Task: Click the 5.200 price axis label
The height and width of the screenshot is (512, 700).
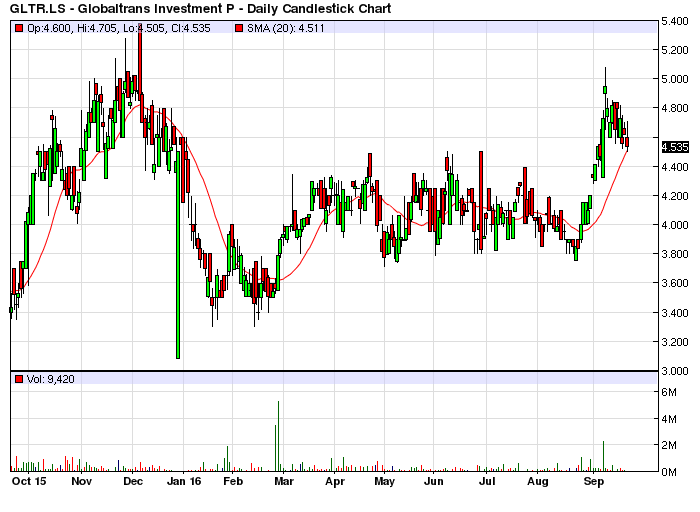Action: [x=675, y=50]
